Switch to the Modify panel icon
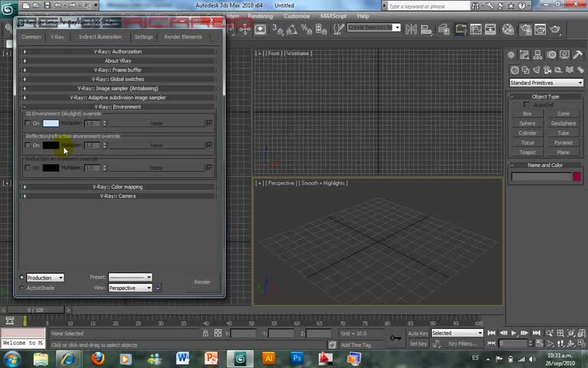Viewport: 588px width, 368px height. tap(524, 55)
